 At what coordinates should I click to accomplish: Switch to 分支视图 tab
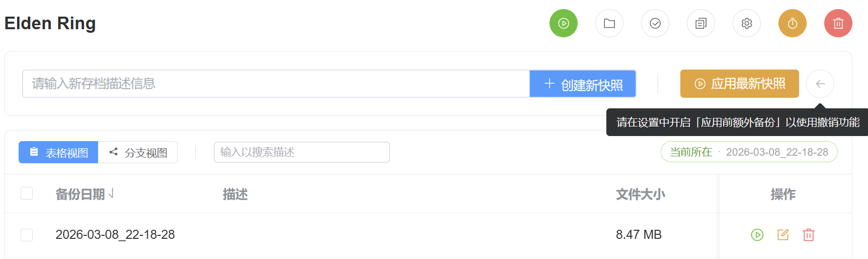click(138, 152)
